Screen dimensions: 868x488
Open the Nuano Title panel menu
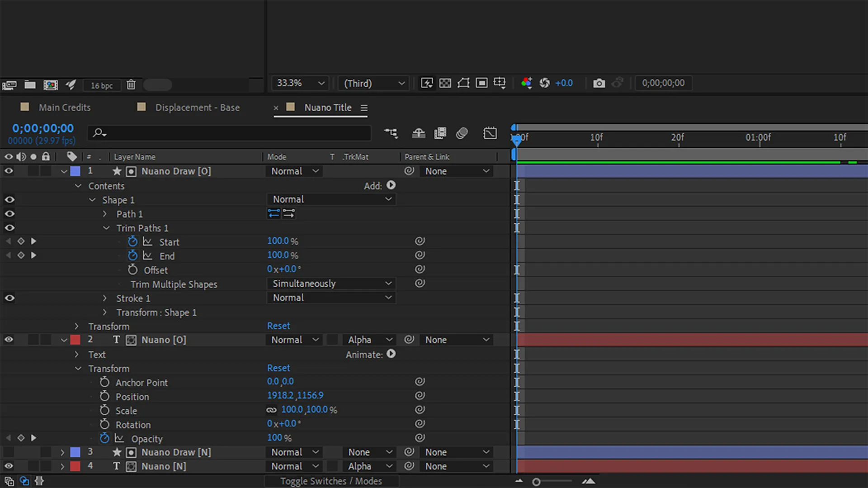(364, 108)
